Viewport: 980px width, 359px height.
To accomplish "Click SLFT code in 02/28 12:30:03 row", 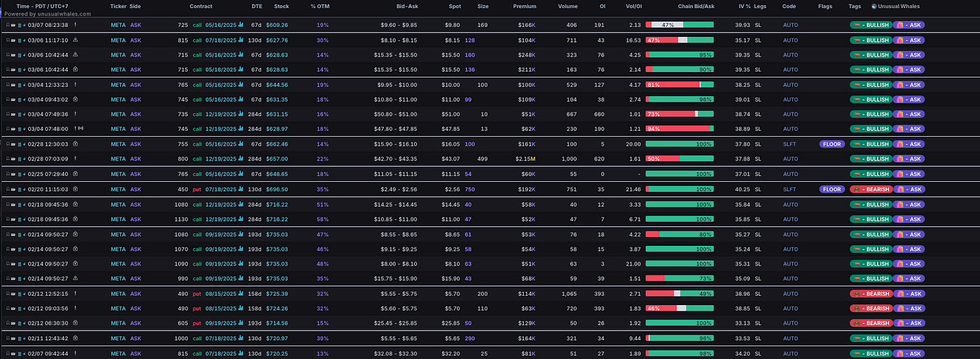I will click(x=790, y=144).
